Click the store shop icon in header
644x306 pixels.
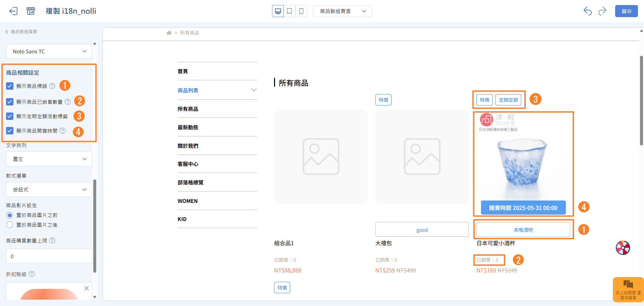[x=31, y=11]
